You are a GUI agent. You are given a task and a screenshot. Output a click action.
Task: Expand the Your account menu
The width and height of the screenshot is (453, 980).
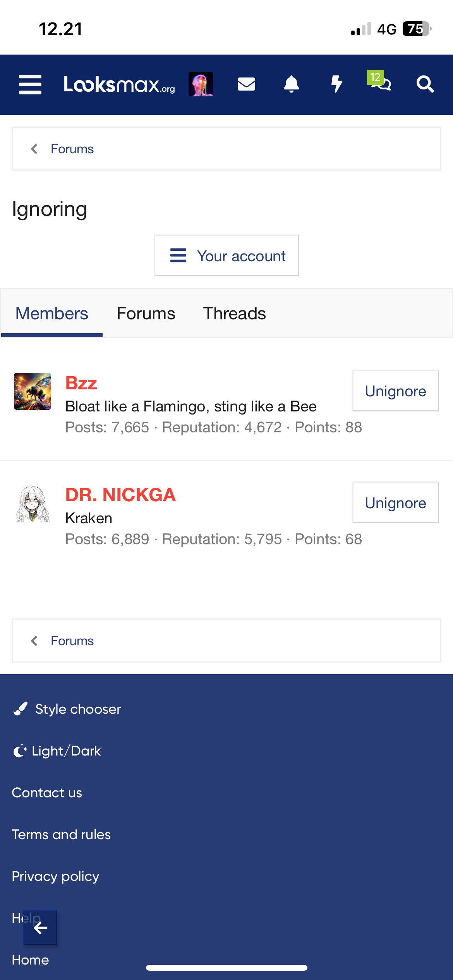(x=226, y=256)
